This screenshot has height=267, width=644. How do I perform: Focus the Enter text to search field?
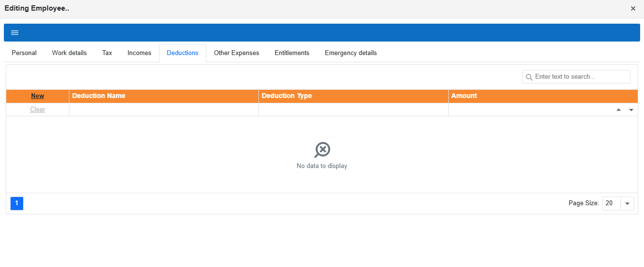(x=576, y=77)
